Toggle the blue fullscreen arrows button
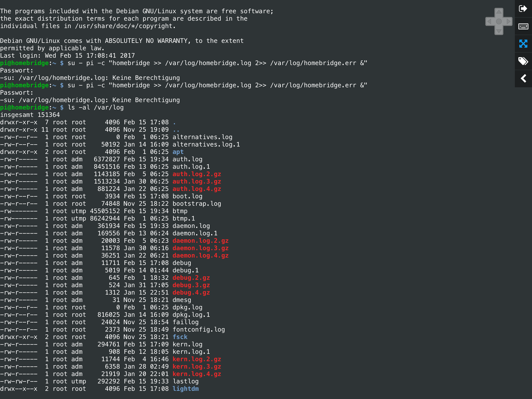Viewport: 532px width, 399px height. tap(523, 44)
